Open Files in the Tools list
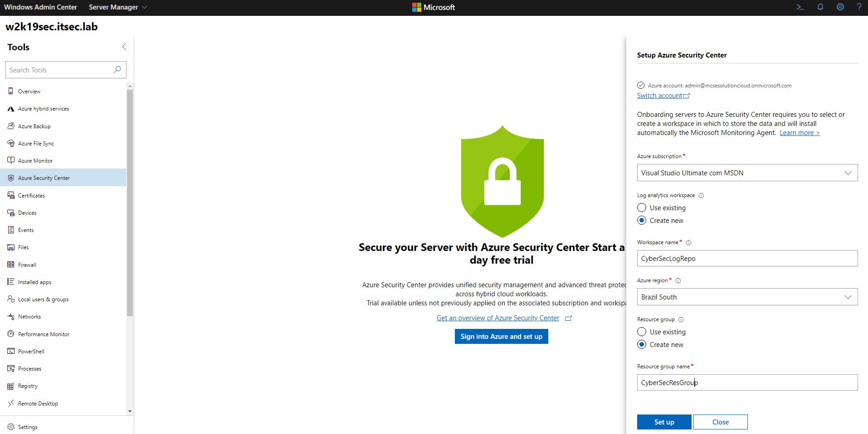868x434 pixels. [x=63, y=247]
